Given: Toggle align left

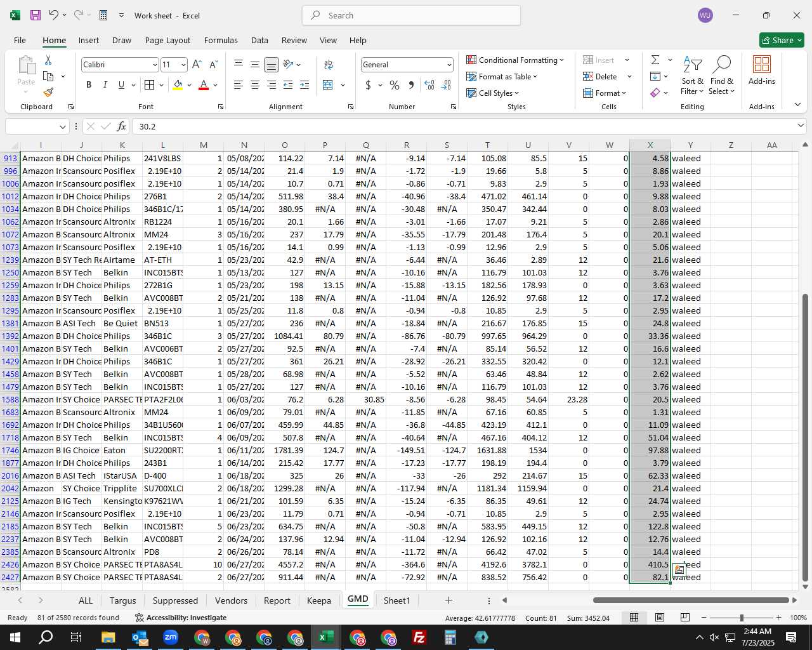Looking at the screenshot, I should pyautogui.click(x=238, y=85).
